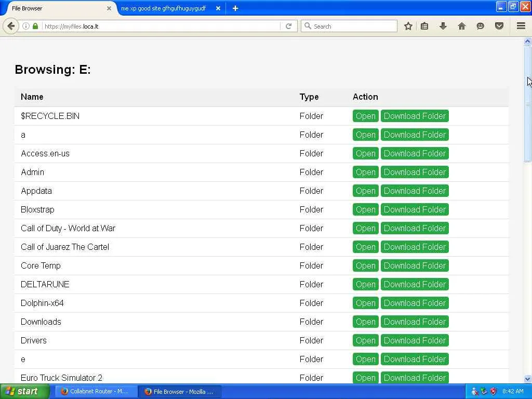The image size is (532, 399).
Task: Open the downloads arrow icon
Action: (443, 26)
